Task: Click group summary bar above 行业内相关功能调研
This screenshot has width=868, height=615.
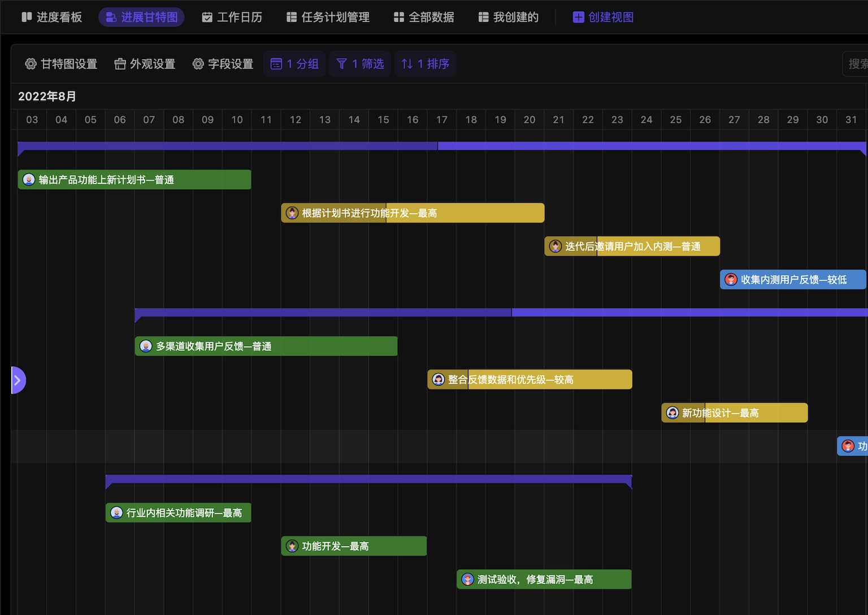Action: 368,479
